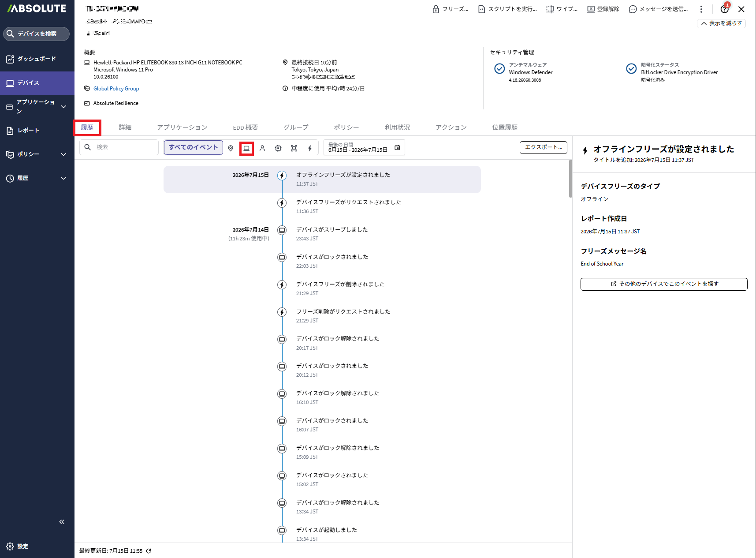Viewport: 756px width, 558px height.
Task: Expand the History (履歴) sidebar menu
Action: (37, 178)
